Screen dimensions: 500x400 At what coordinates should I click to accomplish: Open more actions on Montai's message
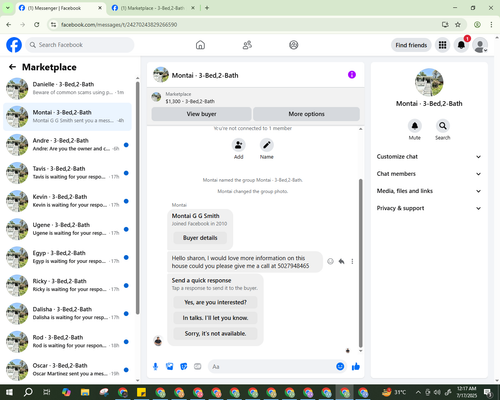click(352, 261)
